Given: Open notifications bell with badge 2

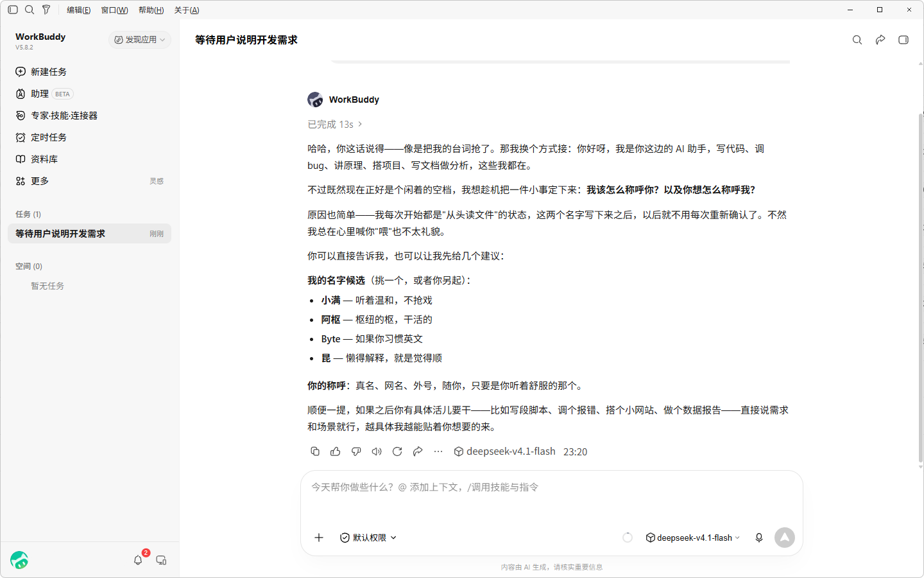Looking at the screenshot, I should [x=138, y=560].
